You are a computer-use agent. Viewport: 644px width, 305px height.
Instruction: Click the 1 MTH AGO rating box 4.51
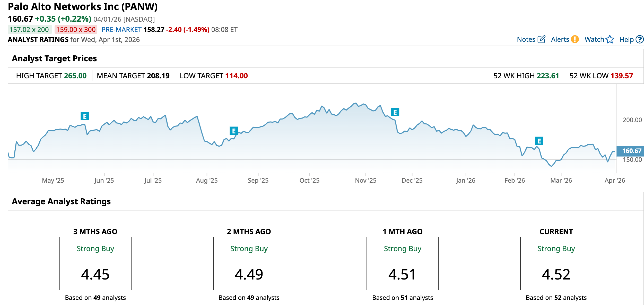(x=402, y=263)
